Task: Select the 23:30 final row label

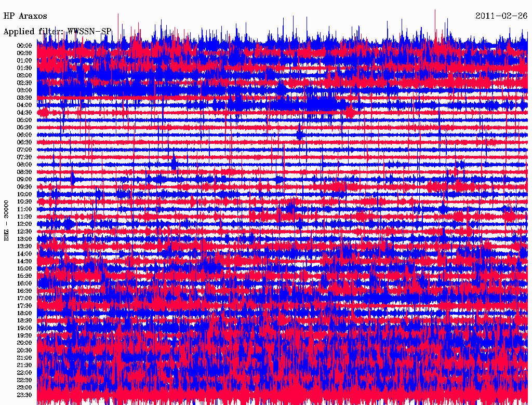Action: click(x=24, y=395)
